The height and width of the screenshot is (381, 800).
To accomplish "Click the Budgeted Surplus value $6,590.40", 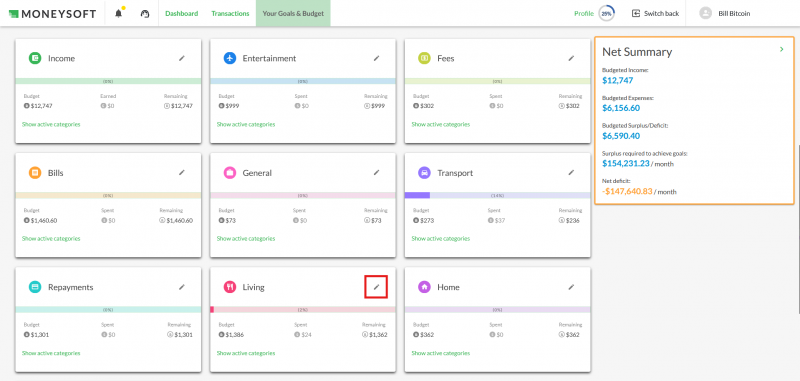I will pos(621,136).
